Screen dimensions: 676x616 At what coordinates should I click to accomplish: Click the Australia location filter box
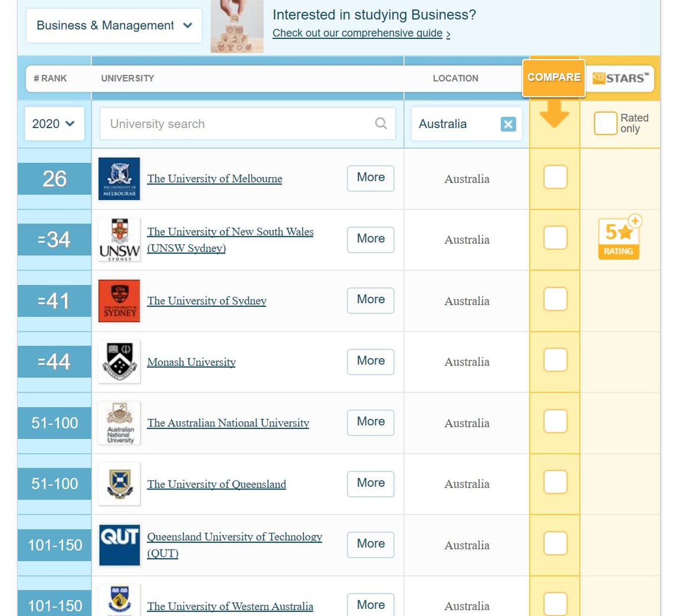coord(467,123)
